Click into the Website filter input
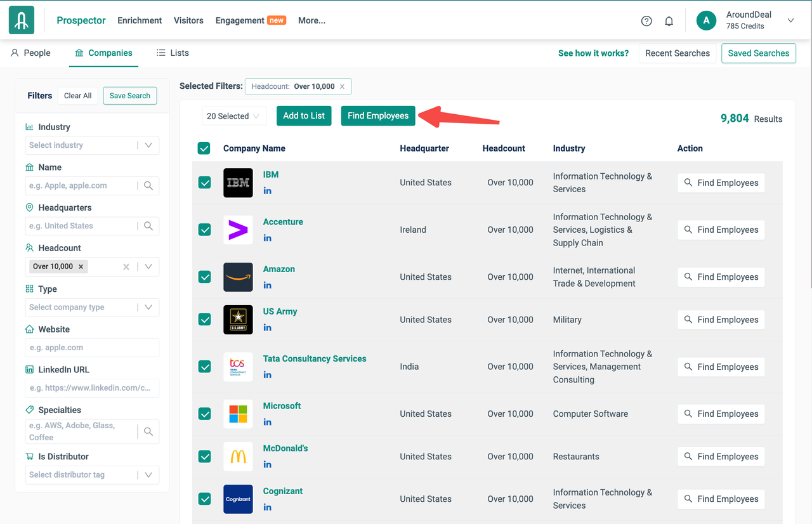 pos(93,348)
